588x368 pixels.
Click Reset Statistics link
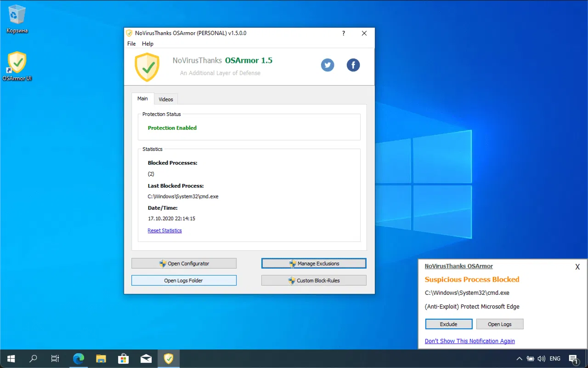point(164,230)
